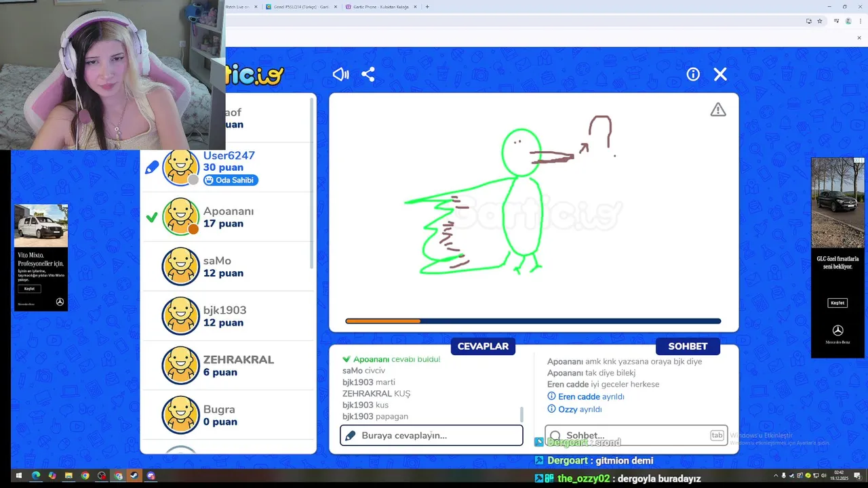Screen dimensions: 868x488
Task: Click 'ZEHRAKRAL KUŞ' answer entry
Action: (376, 394)
